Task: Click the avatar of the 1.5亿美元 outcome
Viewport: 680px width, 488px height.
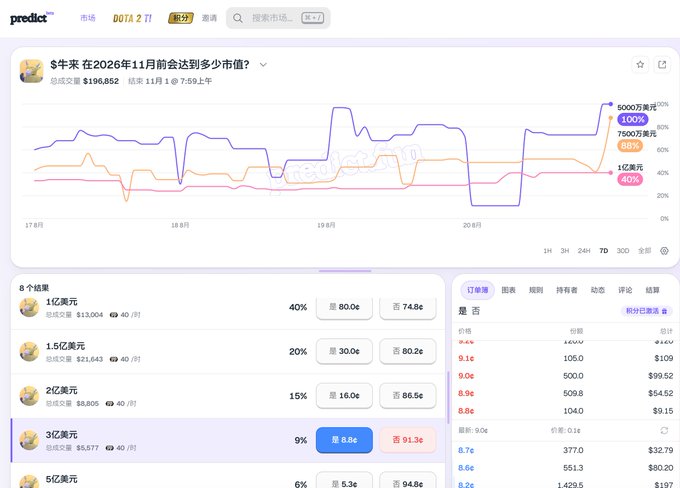Action: point(29,351)
